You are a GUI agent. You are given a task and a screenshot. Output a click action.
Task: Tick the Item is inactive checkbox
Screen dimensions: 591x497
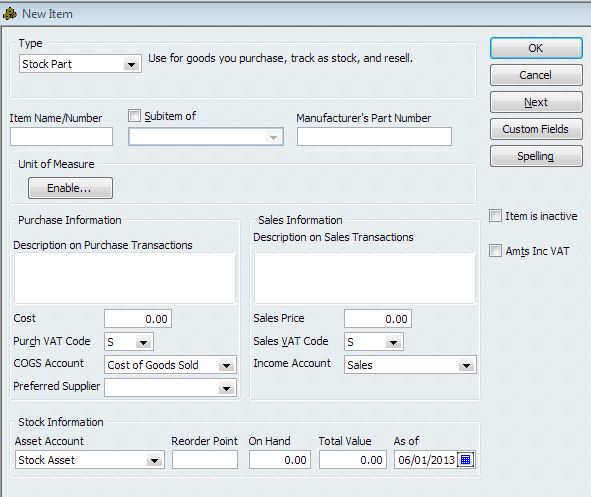495,216
